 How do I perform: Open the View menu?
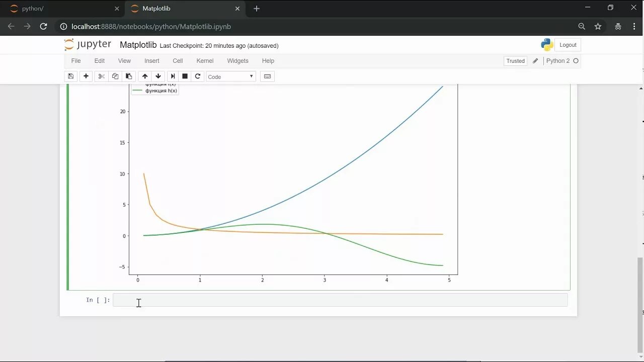tap(124, 61)
